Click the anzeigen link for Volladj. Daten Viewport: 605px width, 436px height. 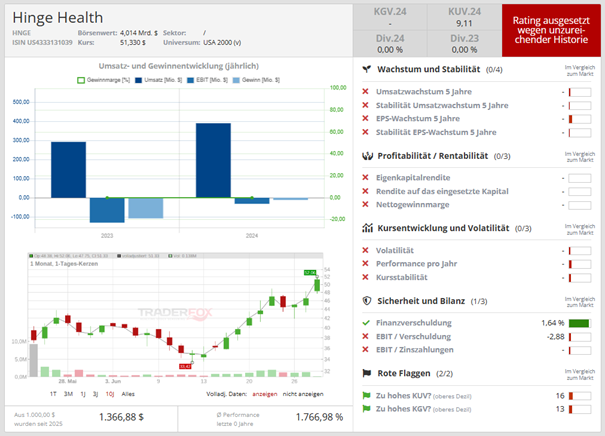tap(265, 394)
